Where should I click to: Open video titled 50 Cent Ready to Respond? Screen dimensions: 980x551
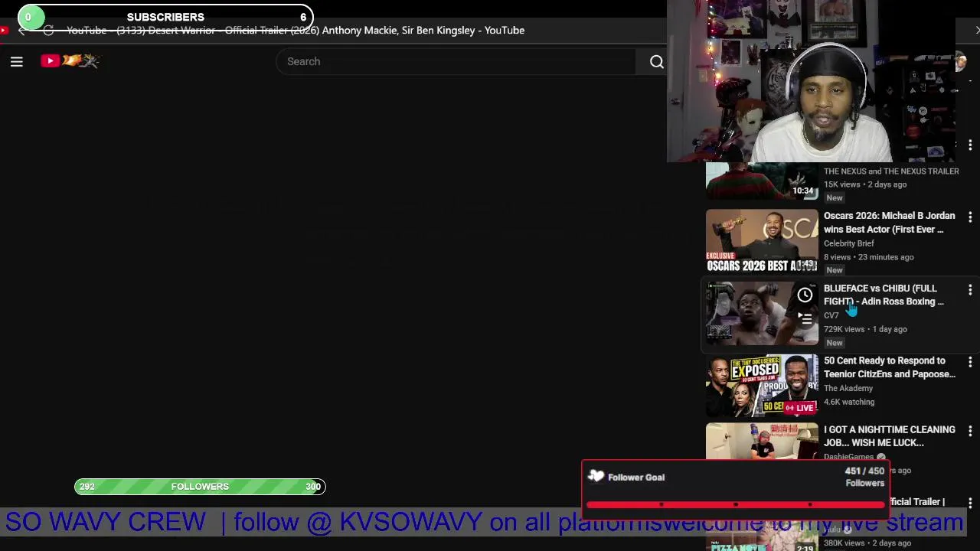point(889,367)
